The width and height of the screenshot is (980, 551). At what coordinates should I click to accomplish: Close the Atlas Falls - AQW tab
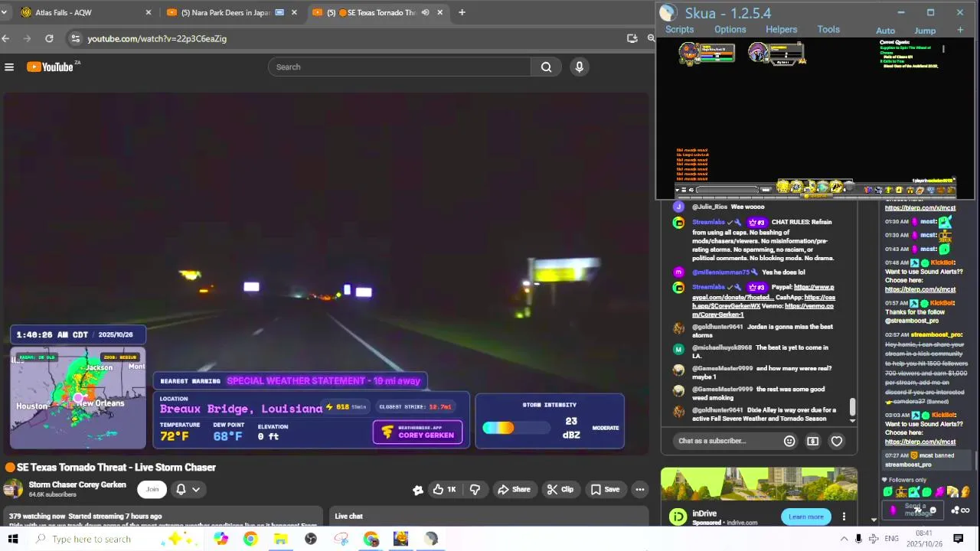(149, 12)
